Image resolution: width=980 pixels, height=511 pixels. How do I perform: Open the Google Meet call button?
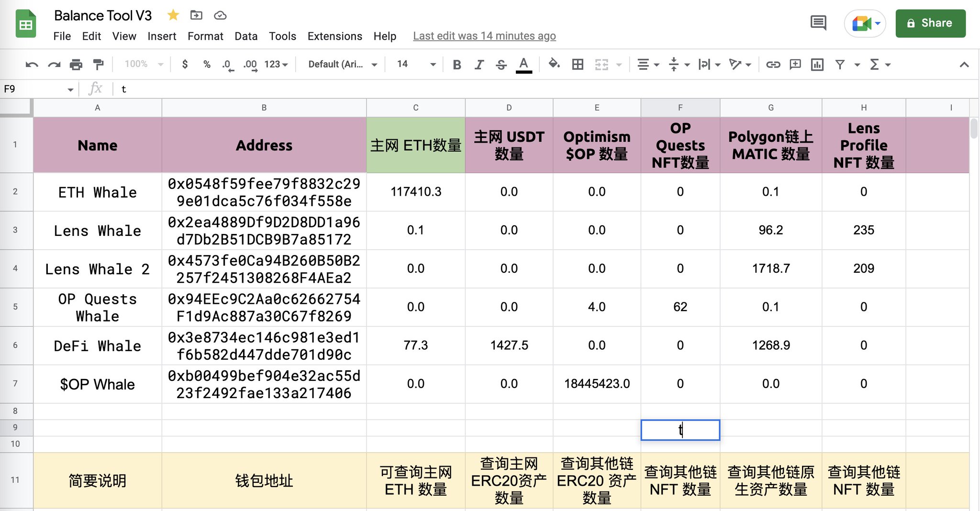[x=865, y=23]
